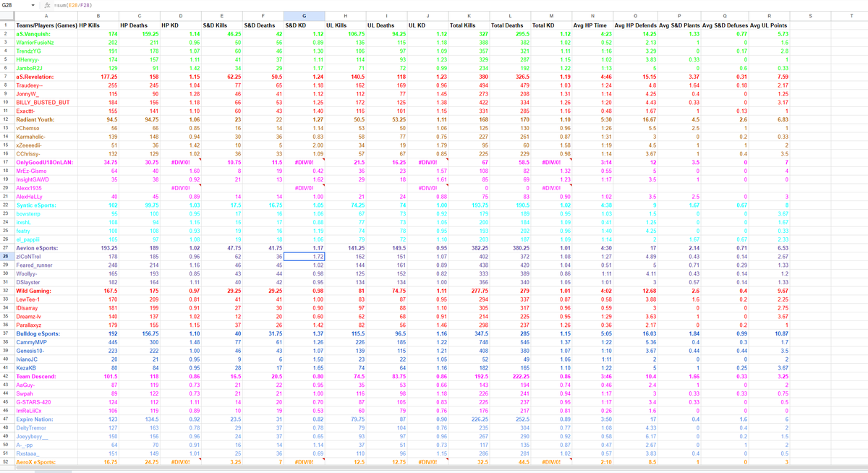Select column A header

[46, 14]
